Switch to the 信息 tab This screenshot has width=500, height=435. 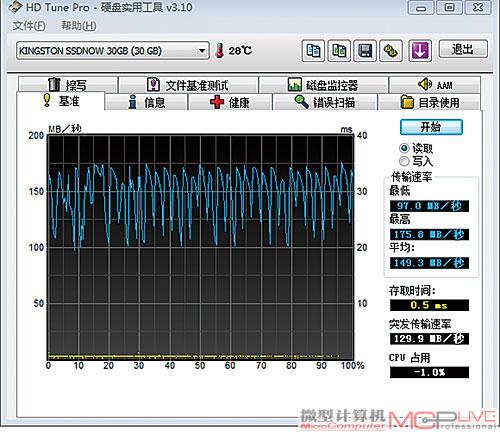(x=147, y=102)
